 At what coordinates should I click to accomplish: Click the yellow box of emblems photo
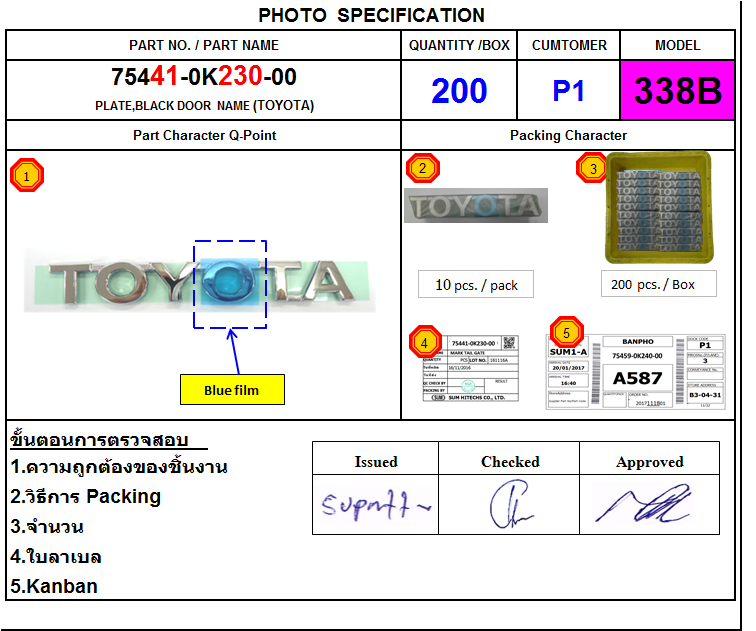[659, 208]
